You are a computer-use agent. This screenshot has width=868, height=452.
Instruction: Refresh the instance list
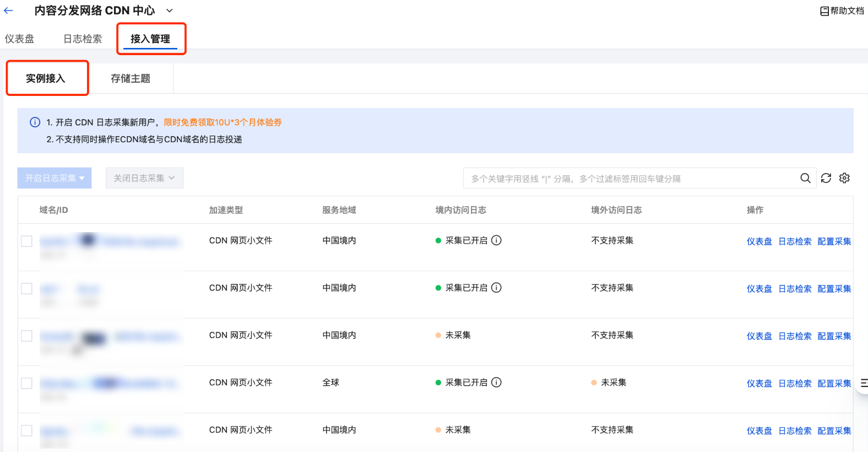826,178
